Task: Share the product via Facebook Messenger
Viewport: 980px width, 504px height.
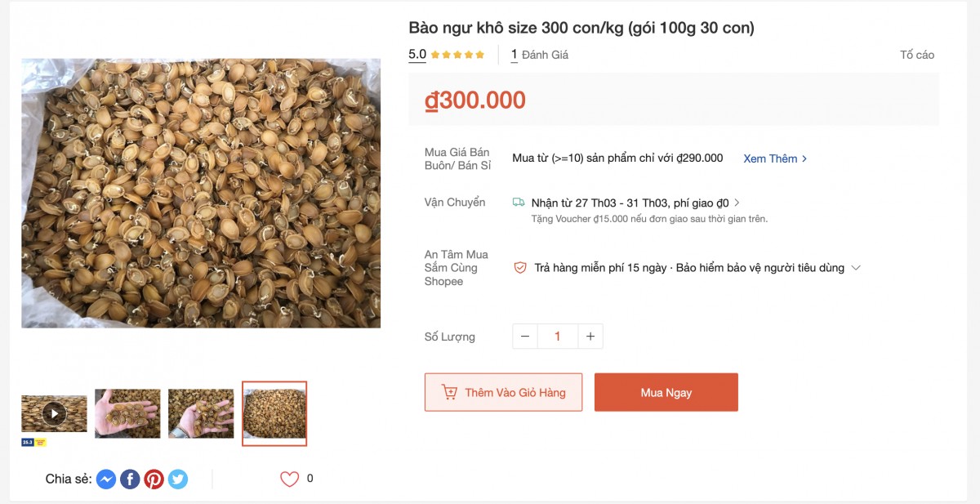Action: 105,479
